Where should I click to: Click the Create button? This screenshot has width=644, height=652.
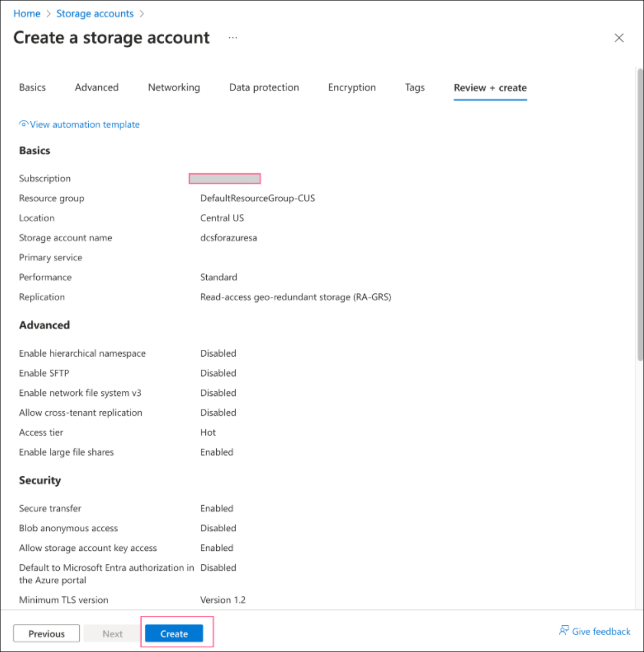click(x=174, y=634)
